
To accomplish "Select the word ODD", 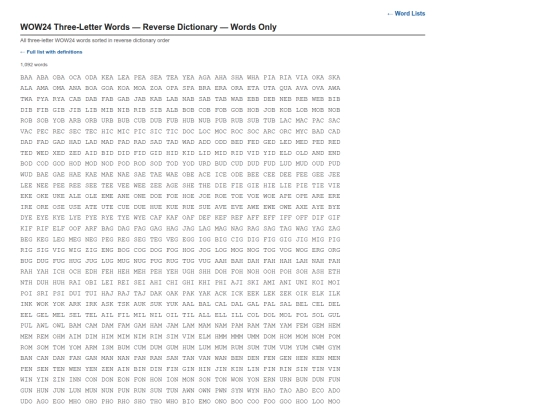I will pyautogui.click(x=220, y=142).
